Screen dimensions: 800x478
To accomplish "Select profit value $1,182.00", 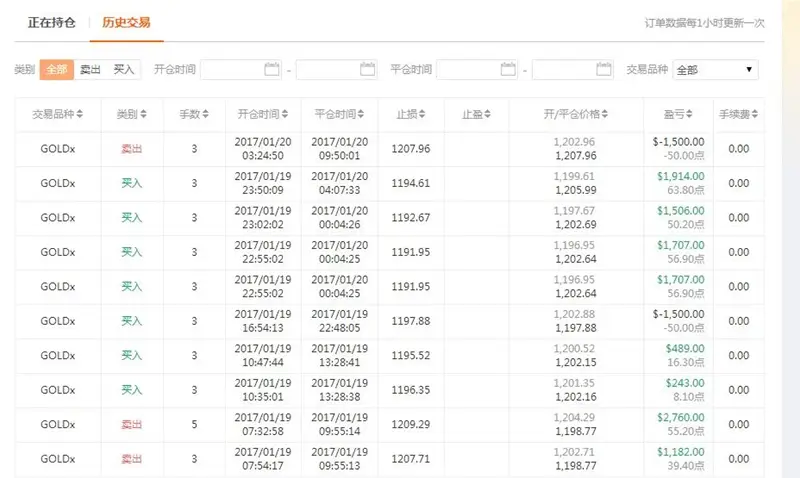I will (x=681, y=452).
